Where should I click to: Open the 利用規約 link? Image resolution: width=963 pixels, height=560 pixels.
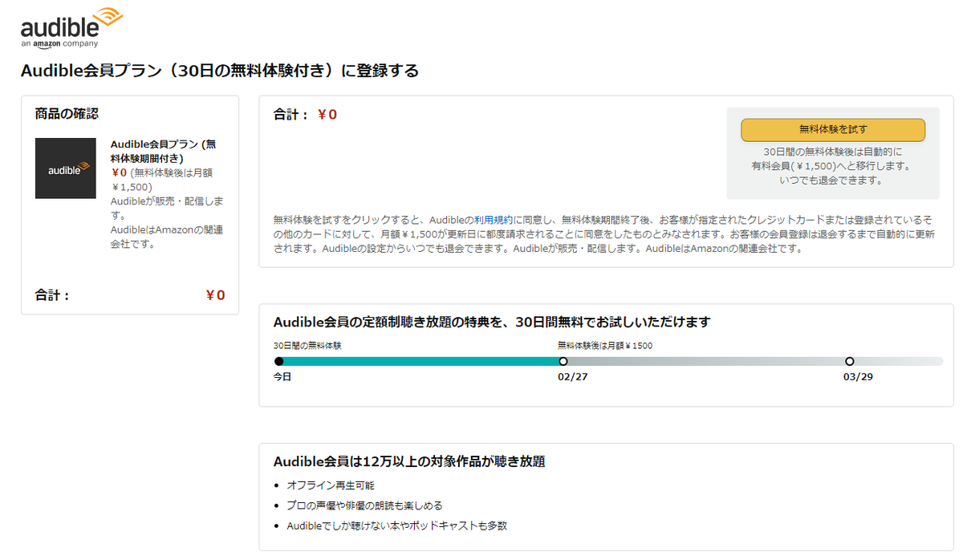[494, 220]
